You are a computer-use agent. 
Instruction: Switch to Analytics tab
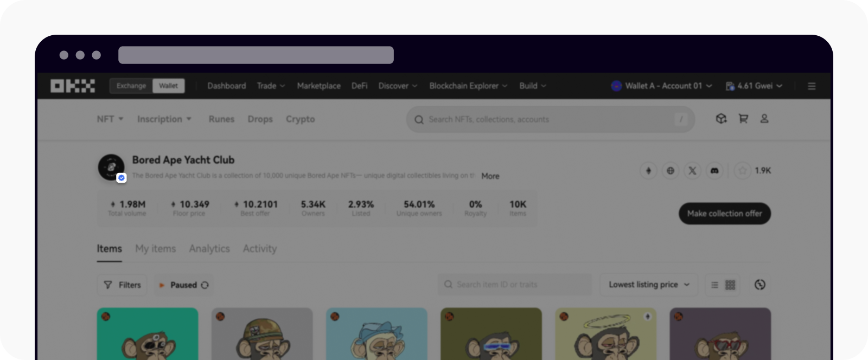pyautogui.click(x=209, y=248)
